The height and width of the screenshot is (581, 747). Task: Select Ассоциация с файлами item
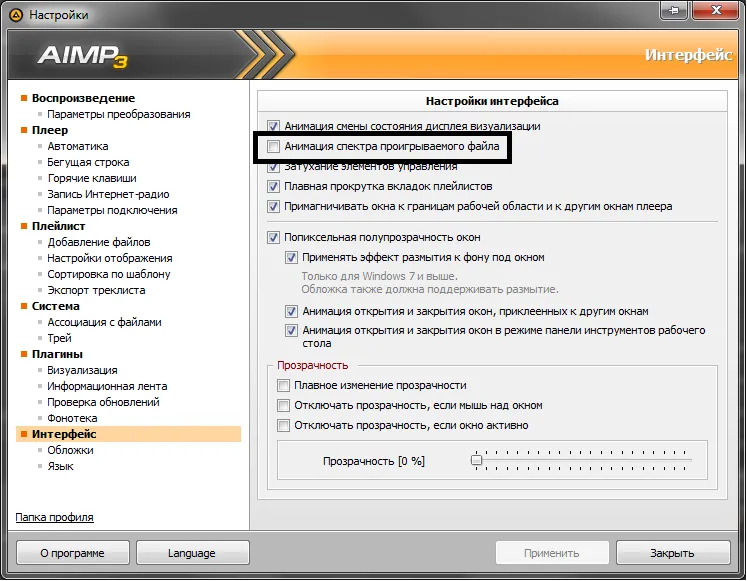click(x=104, y=322)
